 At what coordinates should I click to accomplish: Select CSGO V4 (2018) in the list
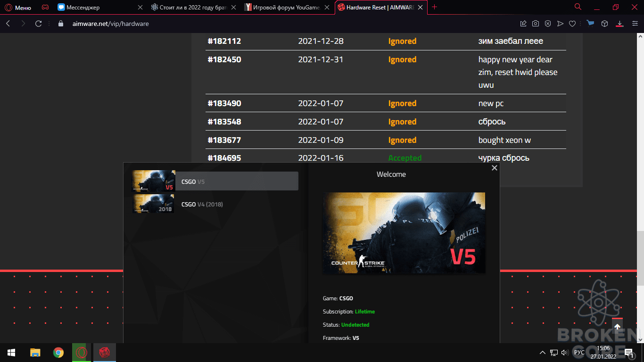(215, 204)
